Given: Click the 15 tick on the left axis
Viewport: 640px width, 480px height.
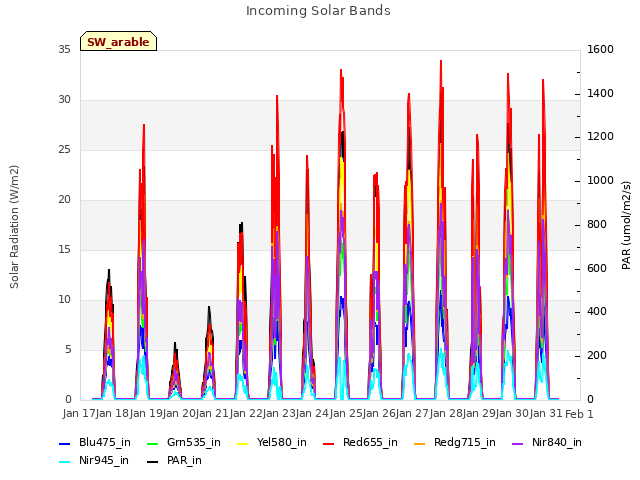Looking at the screenshot, I should coord(64,249).
